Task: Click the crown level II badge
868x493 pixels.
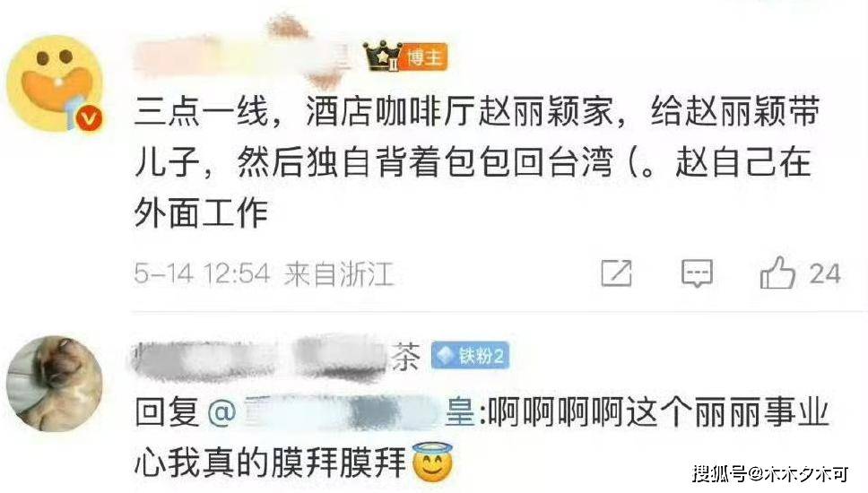Action: [x=381, y=57]
